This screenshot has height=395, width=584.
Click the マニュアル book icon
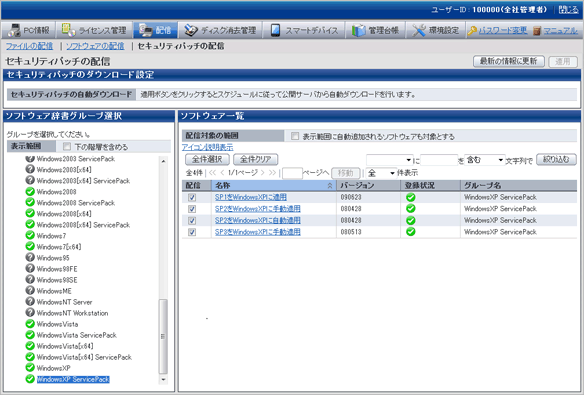tap(537, 31)
